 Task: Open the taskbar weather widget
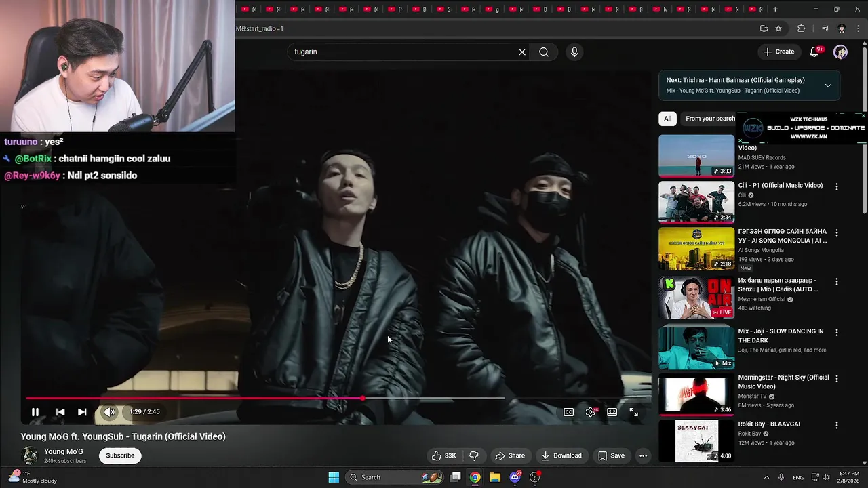[x=32, y=477]
